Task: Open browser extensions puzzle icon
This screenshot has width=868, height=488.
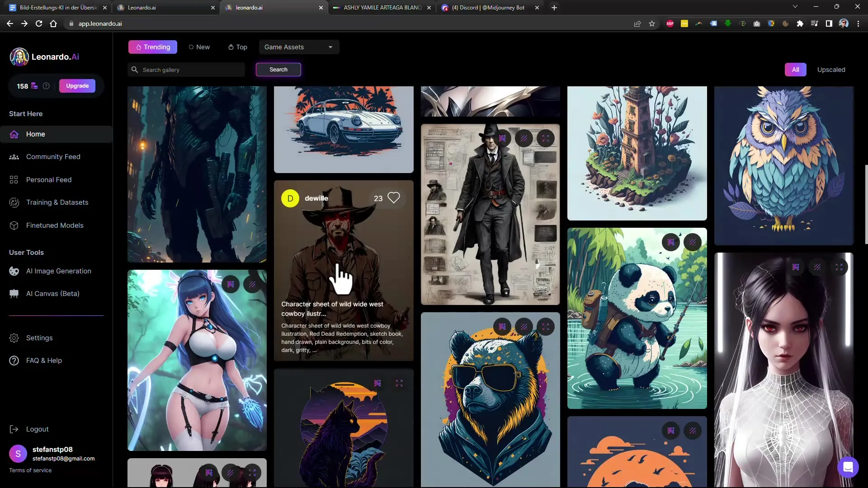Action: point(800,23)
